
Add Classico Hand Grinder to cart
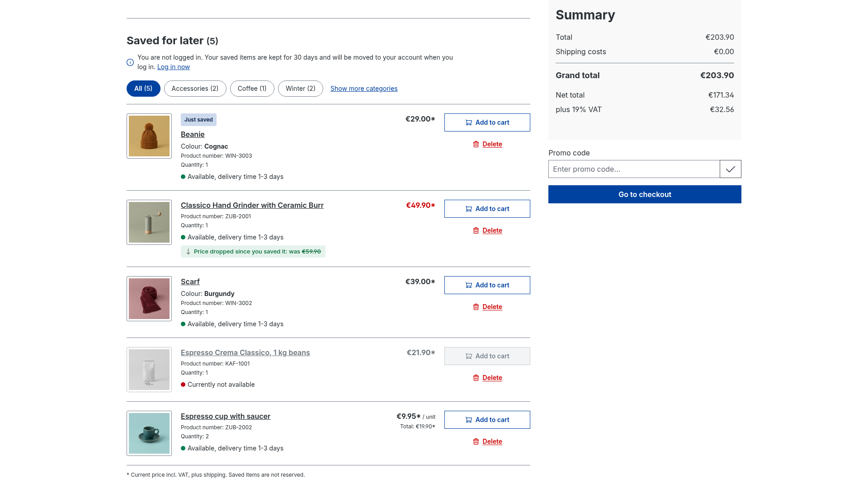tap(487, 209)
